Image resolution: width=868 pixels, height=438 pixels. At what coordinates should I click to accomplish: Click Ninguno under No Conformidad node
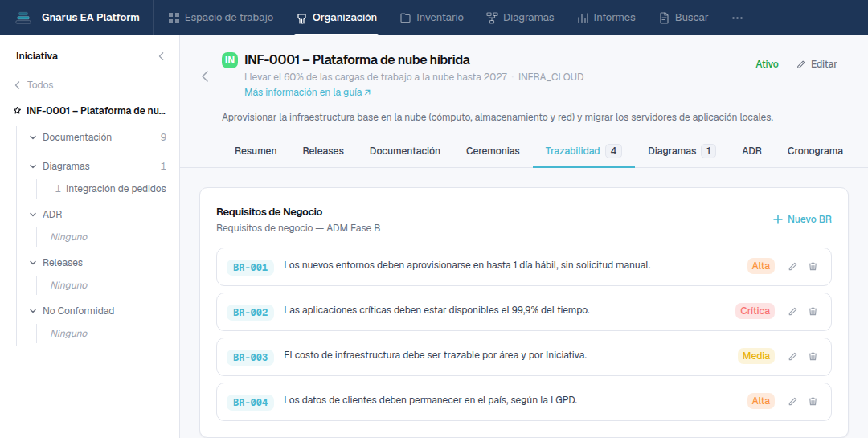[x=68, y=334]
